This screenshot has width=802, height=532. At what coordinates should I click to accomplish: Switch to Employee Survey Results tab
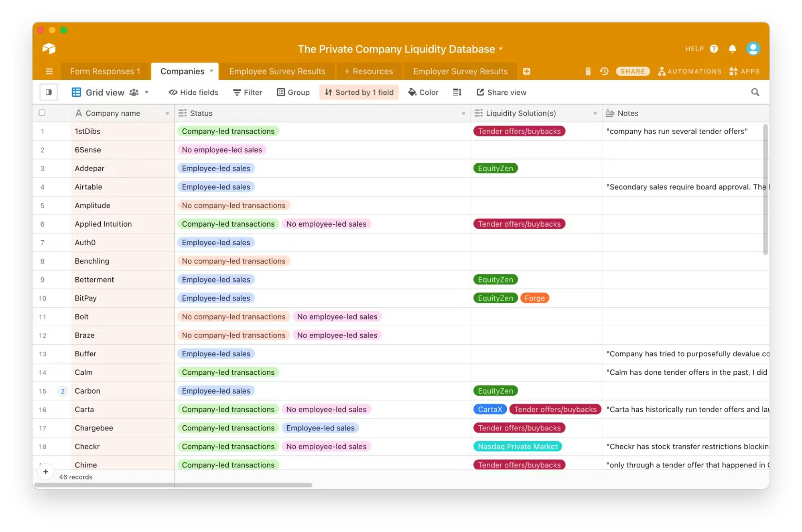pyautogui.click(x=277, y=71)
